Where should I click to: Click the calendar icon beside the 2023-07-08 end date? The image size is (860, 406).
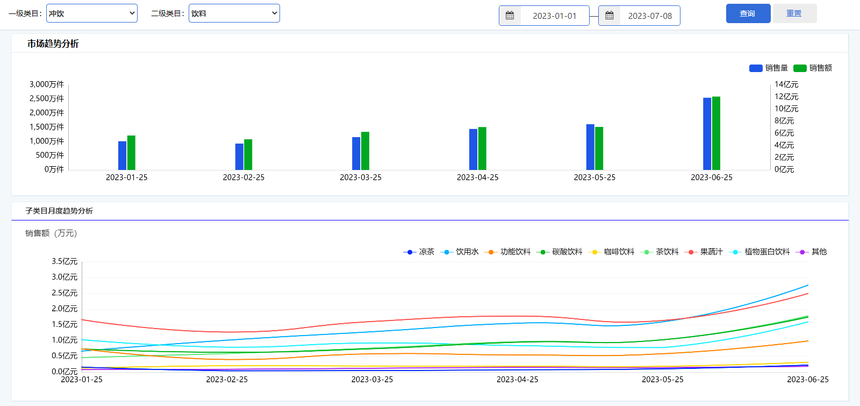[x=609, y=15]
